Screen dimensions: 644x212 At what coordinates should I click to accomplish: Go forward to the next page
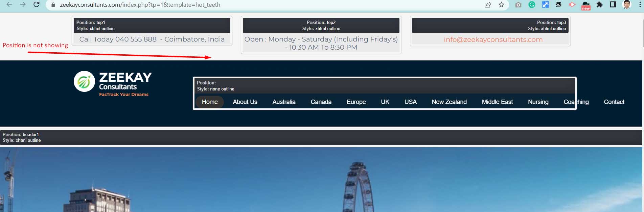[x=23, y=5]
